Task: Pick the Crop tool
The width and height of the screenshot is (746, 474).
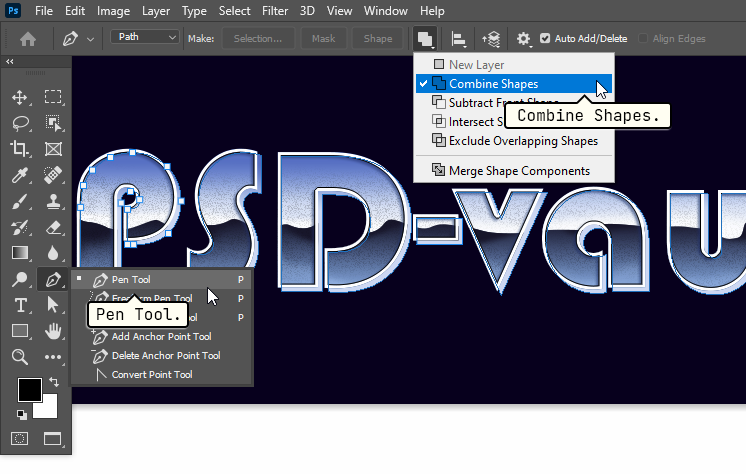Action: coord(20,149)
